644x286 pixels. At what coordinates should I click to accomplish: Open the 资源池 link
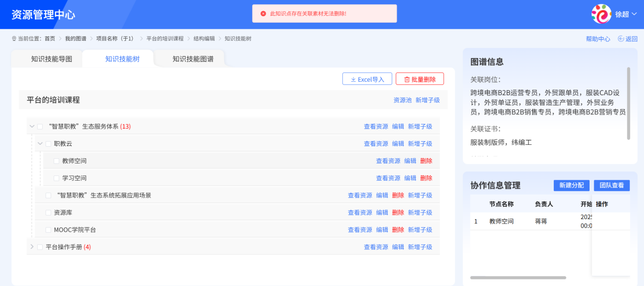[402, 100]
